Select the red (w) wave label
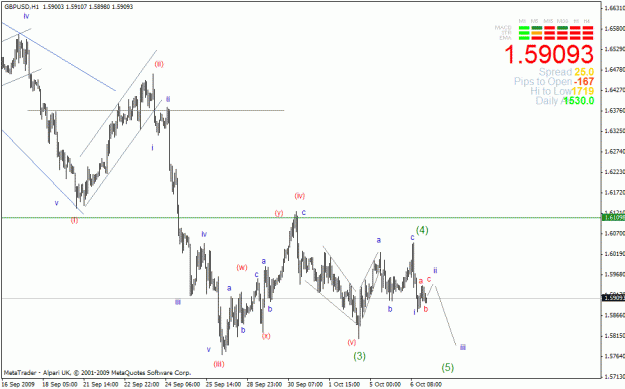 click(x=242, y=267)
